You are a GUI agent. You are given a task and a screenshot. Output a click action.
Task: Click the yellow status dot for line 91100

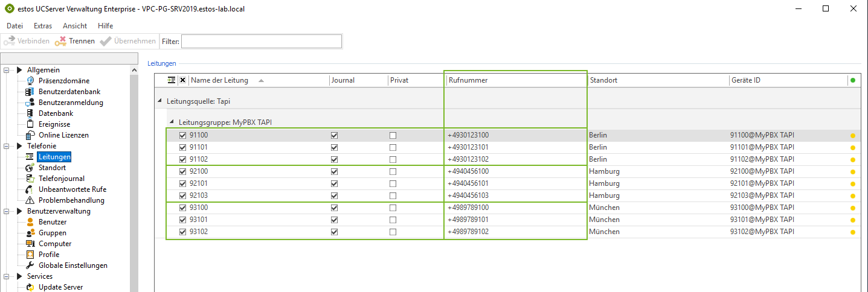pyautogui.click(x=852, y=136)
